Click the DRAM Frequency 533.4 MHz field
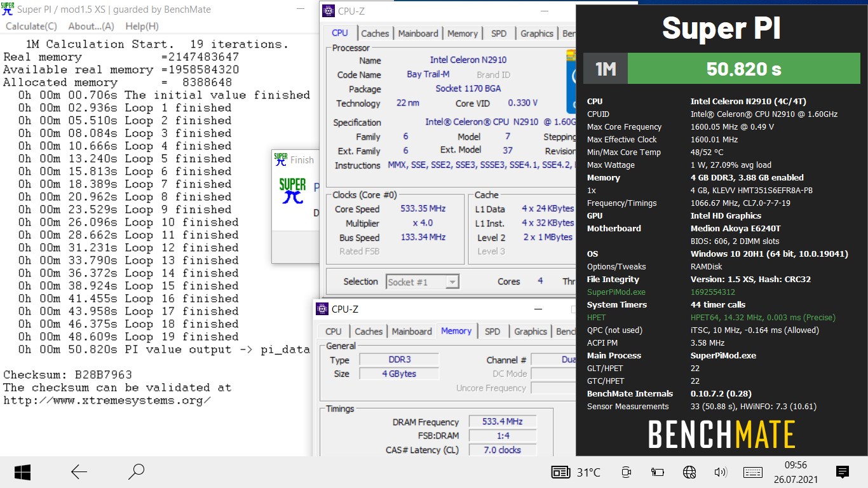868x488 pixels. [x=503, y=422]
